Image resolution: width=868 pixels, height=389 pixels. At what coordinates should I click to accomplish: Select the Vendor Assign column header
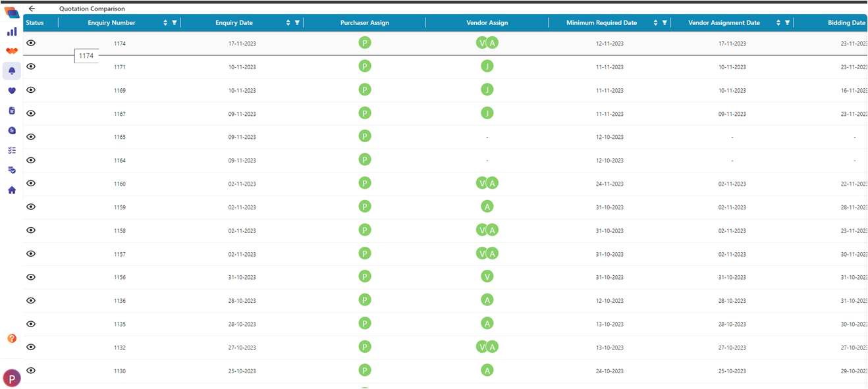click(x=487, y=22)
